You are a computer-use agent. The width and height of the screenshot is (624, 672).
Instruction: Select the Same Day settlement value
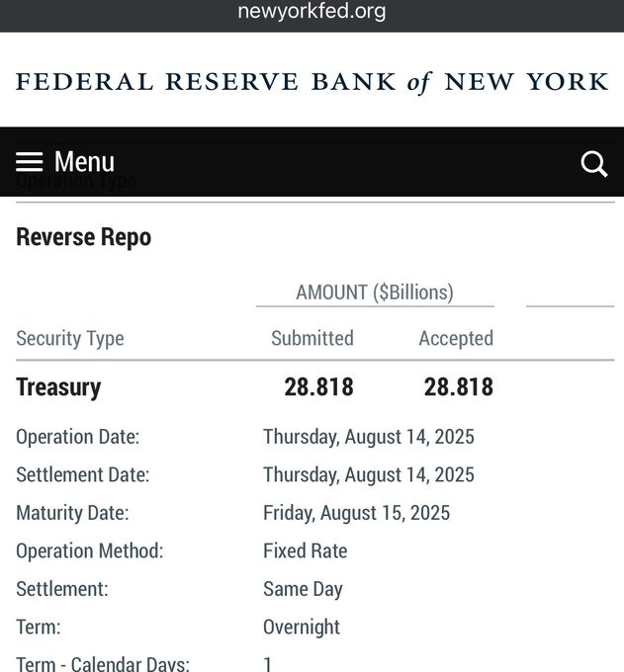click(x=303, y=589)
